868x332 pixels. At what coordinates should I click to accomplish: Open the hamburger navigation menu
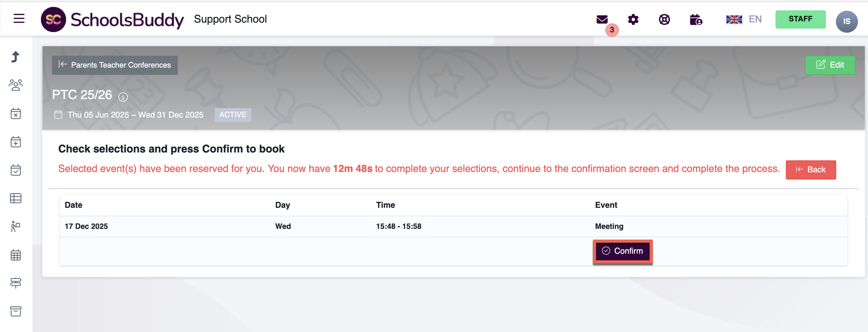pos(19,19)
